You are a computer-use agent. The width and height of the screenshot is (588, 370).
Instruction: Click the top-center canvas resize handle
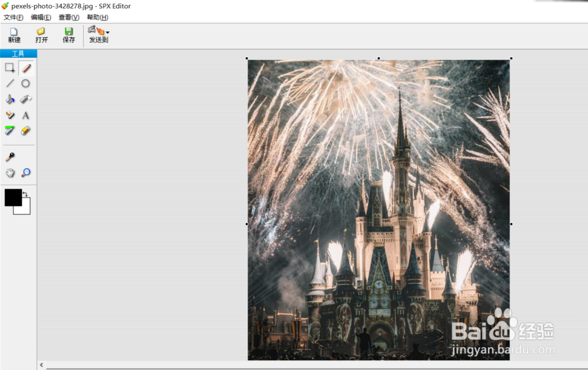tap(379, 58)
